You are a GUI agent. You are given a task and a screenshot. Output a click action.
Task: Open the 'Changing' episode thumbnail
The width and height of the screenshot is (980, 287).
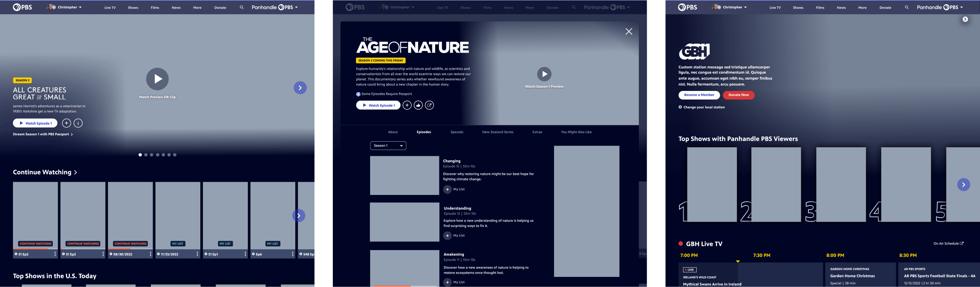(404, 176)
